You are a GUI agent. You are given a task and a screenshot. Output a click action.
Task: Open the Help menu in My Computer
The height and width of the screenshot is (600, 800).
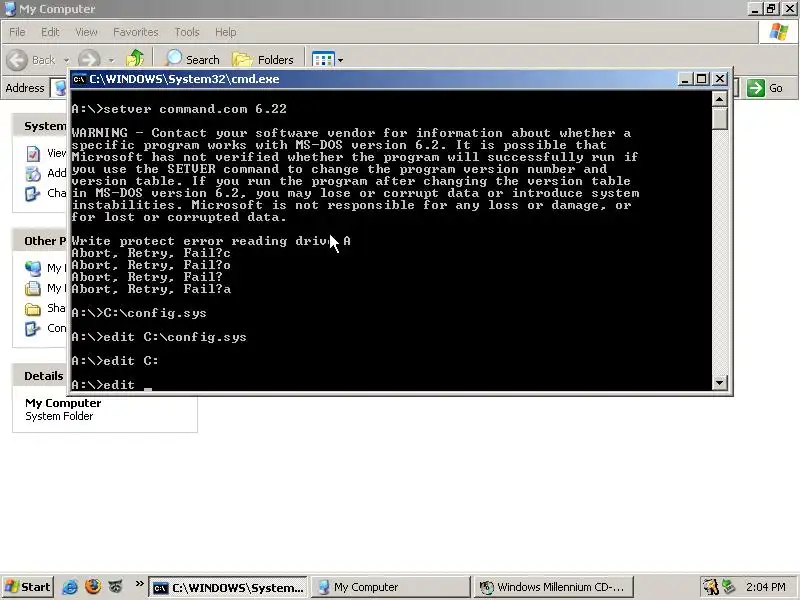[x=225, y=32]
